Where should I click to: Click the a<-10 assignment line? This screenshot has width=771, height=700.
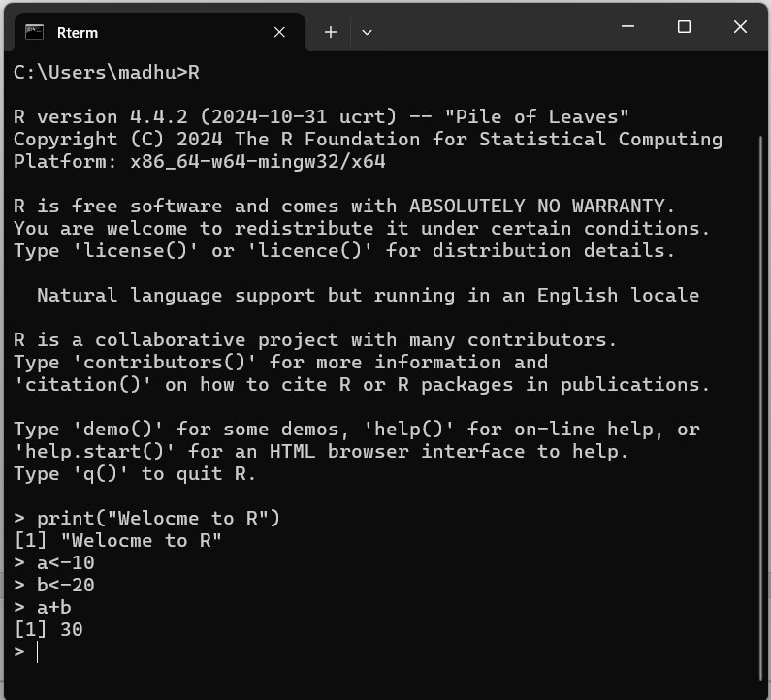(66, 562)
